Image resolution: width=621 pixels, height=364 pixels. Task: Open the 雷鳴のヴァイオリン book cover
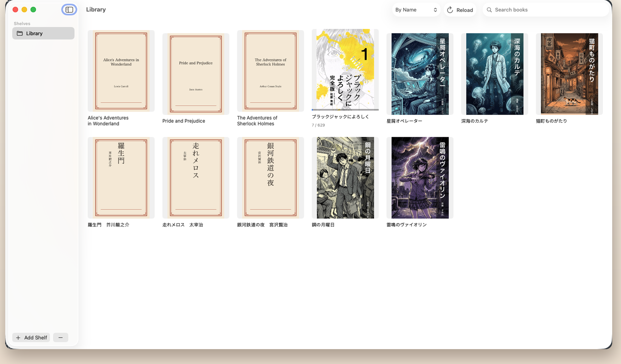(420, 178)
